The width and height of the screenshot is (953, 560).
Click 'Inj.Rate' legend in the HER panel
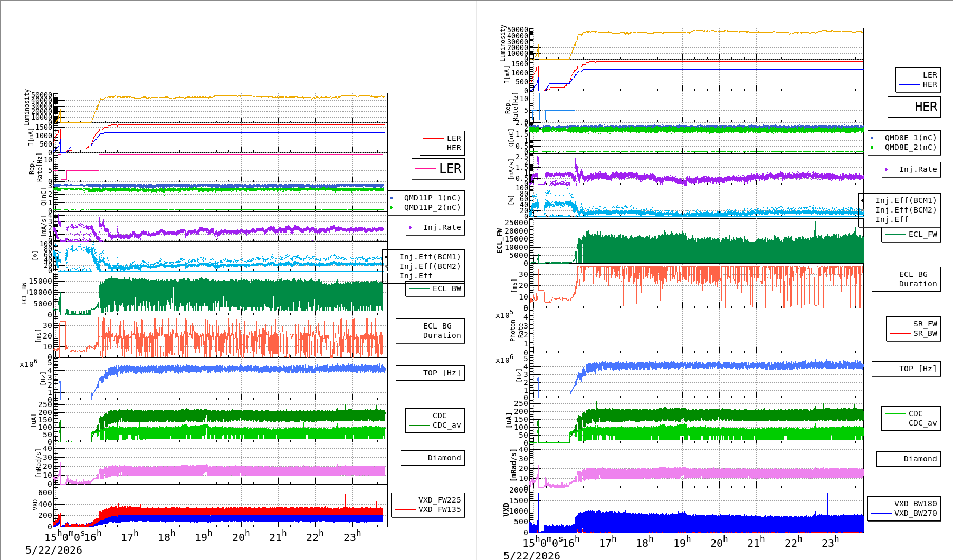tap(912, 169)
